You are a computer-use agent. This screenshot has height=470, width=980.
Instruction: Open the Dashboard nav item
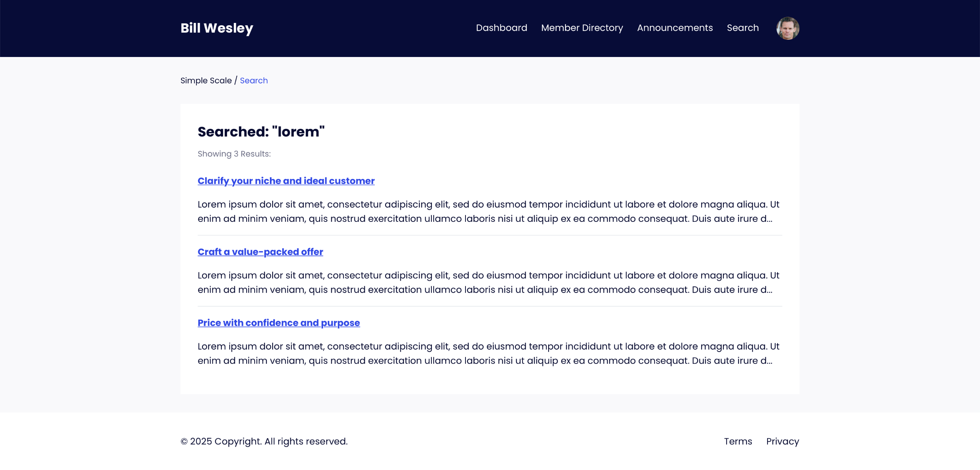(x=501, y=28)
